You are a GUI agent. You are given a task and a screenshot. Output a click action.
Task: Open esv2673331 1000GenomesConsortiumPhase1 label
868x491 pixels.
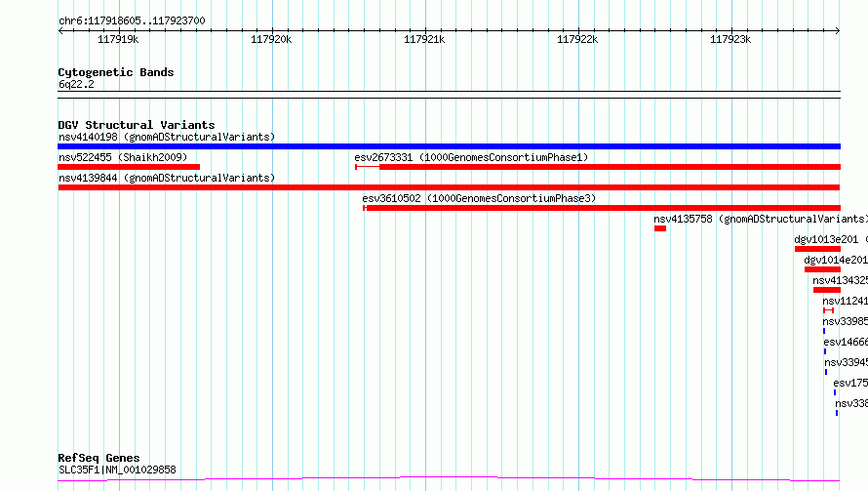pos(471,157)
